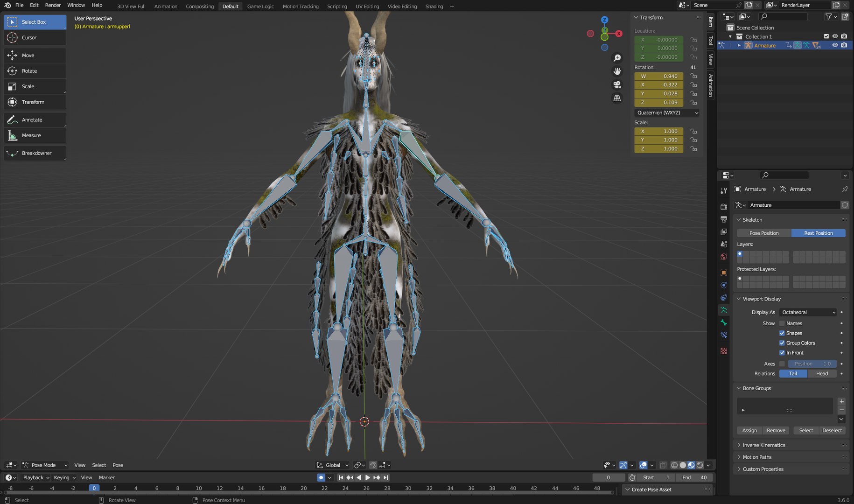Open the Tool settings properties tab
854x504 pixels.
coord(724,191)
